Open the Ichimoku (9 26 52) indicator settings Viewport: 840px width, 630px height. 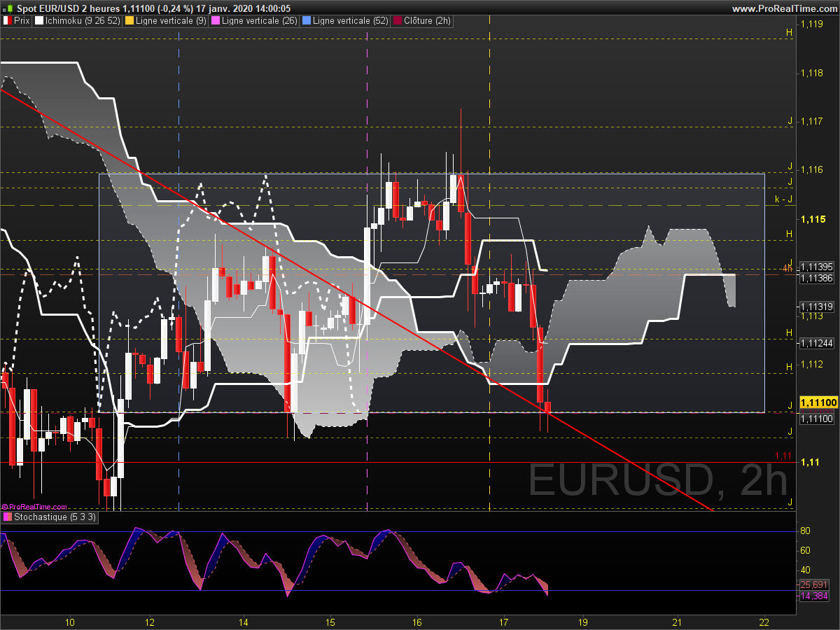pyautogui.click(x=81, y=21)
